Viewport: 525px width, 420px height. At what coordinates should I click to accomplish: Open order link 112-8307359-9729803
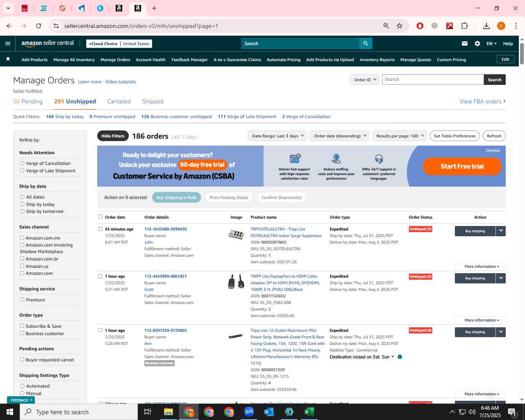[165, 330]
